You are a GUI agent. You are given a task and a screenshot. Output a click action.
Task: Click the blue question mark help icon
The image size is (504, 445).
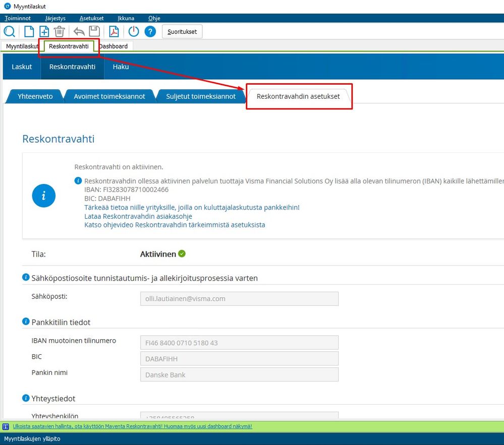point(150,31)
